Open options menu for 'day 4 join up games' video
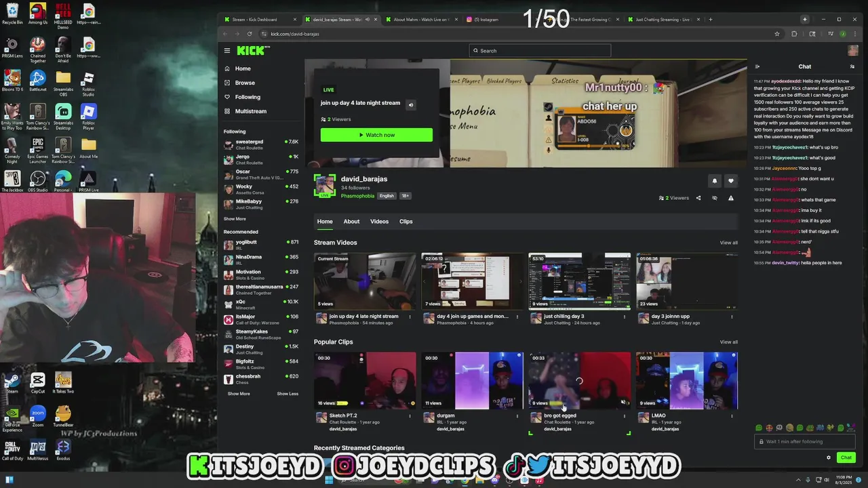Screen dimensions: 868x488 (517, 317)
